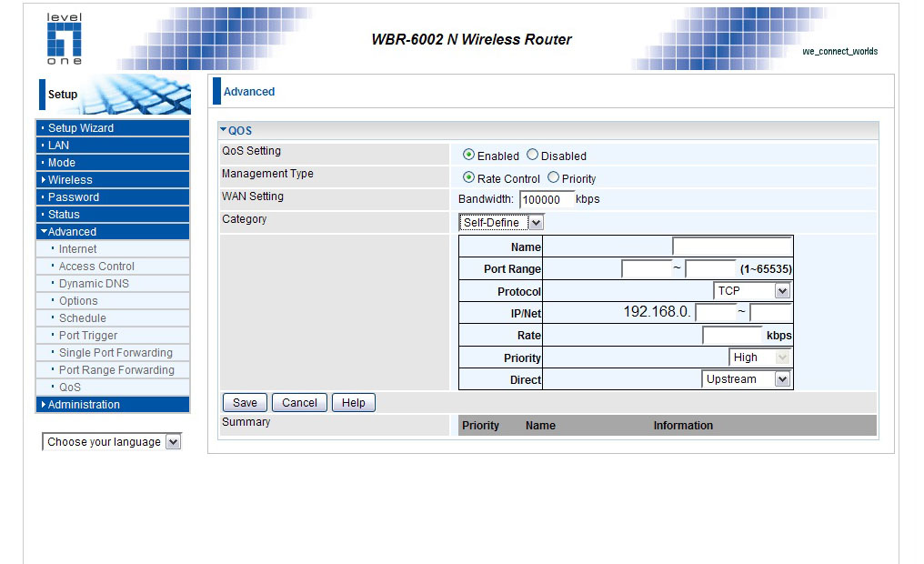Click the IP/Net end address field
The width and height of the screenshot is (924, 564).
pos(770,312)
